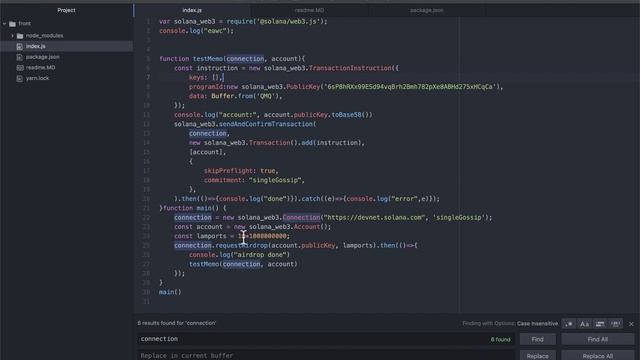Click the final 'main()' call line

170,292
